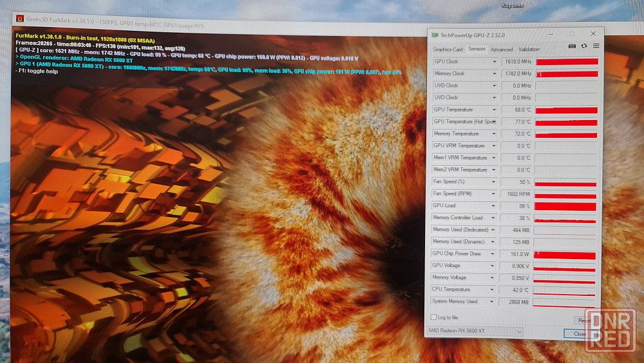Click the GPU Load red history graph
Image resolution: width=644 pixels, height=363 pixels.
(565, 206)
